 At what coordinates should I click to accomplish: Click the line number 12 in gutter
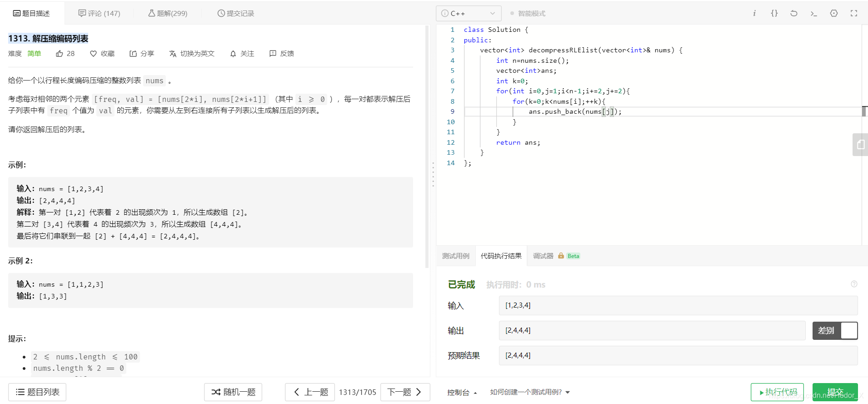pyautogui.click(x=450, y=142)
